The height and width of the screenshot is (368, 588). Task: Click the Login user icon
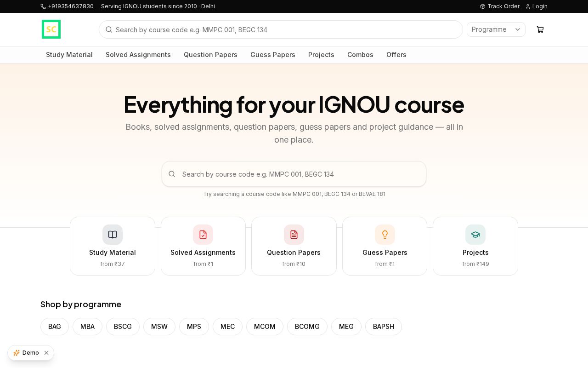coord(528,6)
